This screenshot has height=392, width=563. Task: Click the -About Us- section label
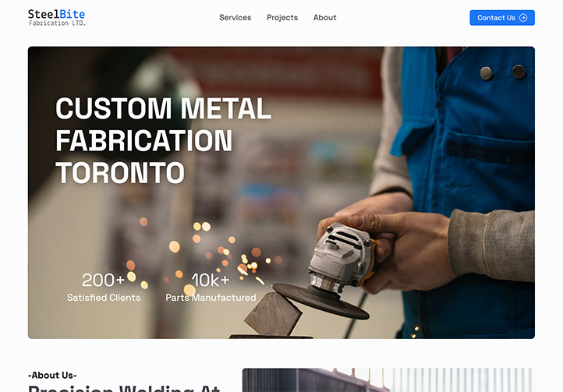[x=52, y=375]
